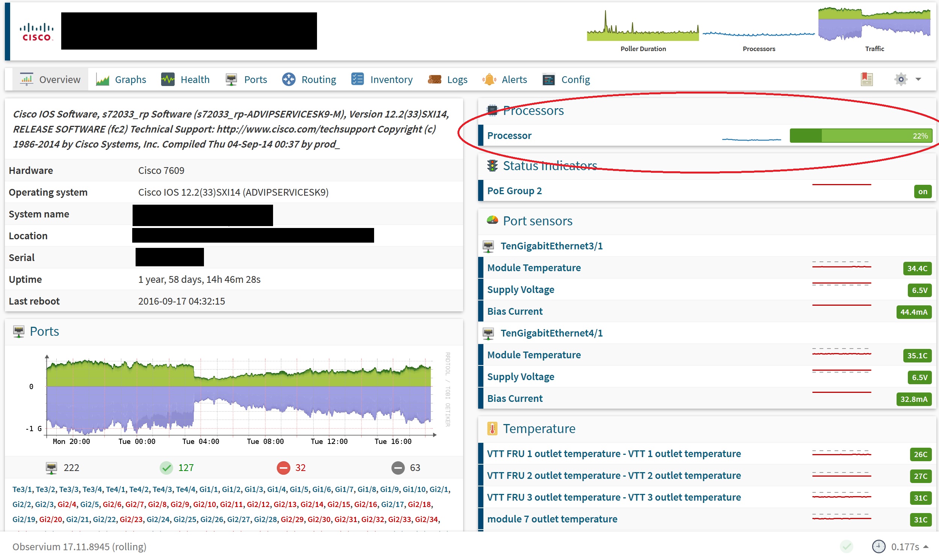This screenshot has height=560, width=939.
Task: Click the Processors chip icon
Action: pyautogui.click(x=492, y=110)
